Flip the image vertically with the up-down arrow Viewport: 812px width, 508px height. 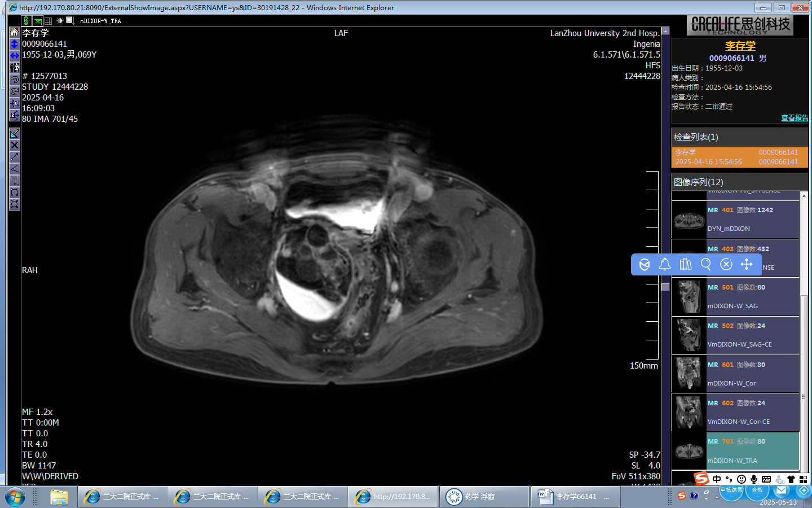15,44
